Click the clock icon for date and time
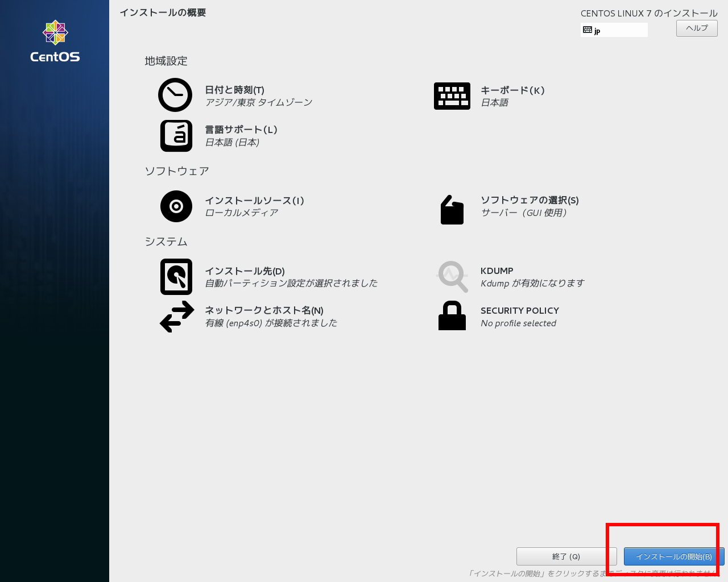The image size is (728, 582). (x=175, y=95)
